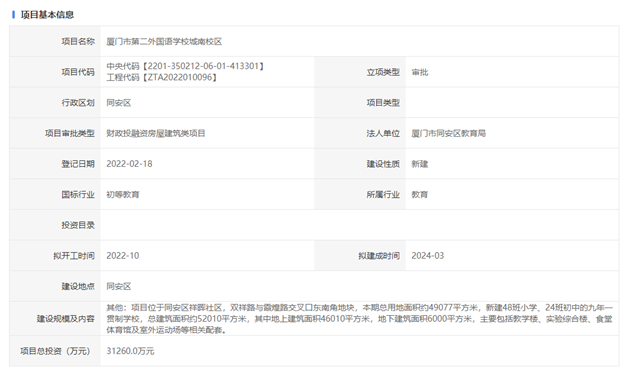625x375 pixels.
Task: Click the 投资目录 label
Action: [x=78, y=225]
